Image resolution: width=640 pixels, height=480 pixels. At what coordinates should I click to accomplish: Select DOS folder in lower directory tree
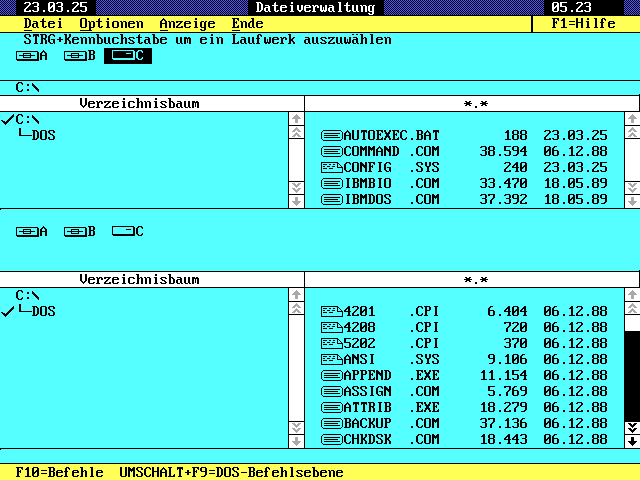[43, 311]
